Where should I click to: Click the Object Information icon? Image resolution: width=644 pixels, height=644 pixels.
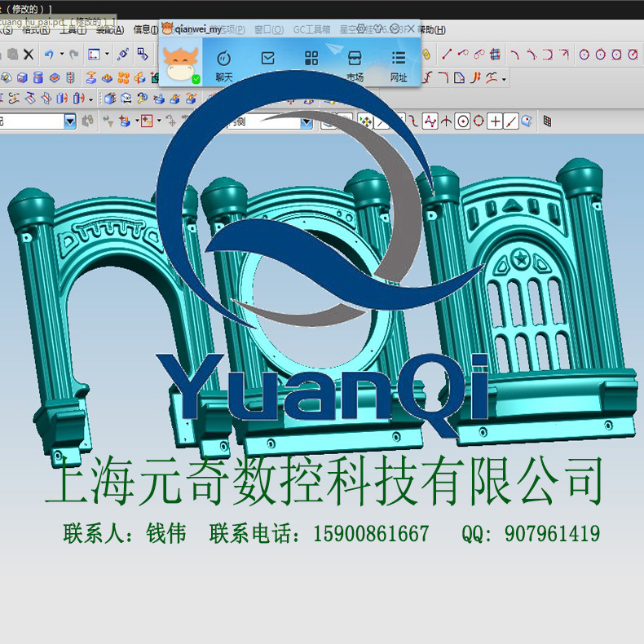tap(143, 55)
